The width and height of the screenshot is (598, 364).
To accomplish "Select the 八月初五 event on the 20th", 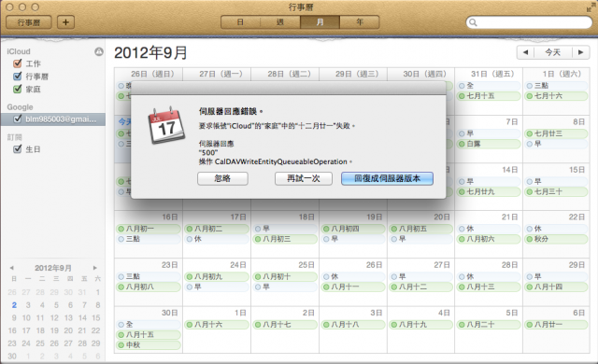I will tap(421, 229).
